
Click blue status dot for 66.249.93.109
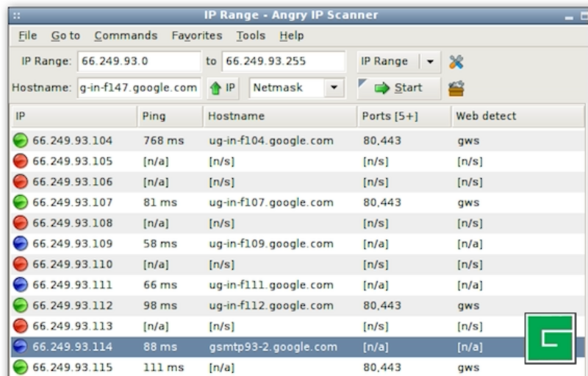coord(21,244)
